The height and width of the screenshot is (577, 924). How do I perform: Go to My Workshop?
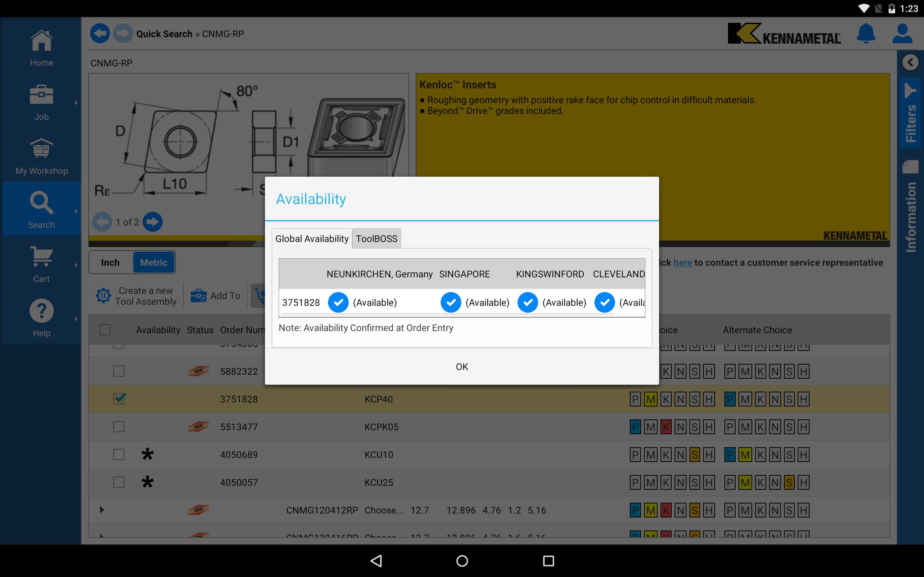click(41, 156)
